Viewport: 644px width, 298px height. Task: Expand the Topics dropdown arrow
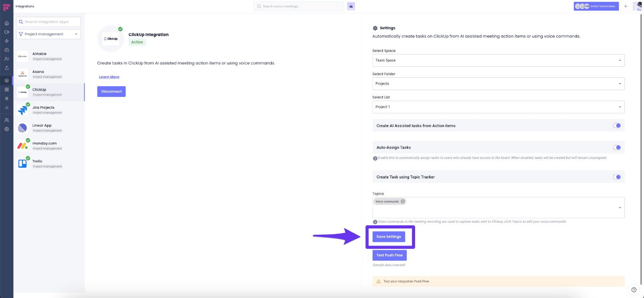(620, 208)
